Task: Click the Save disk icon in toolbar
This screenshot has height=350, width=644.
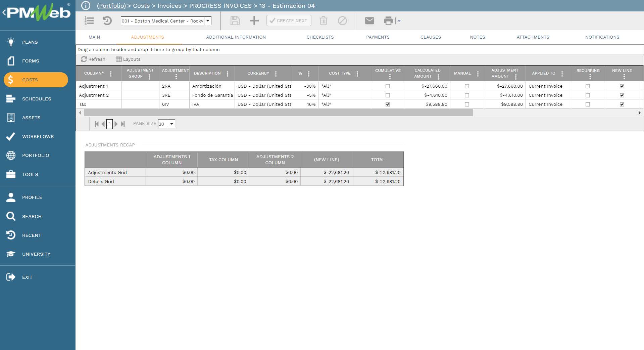Action: tap(235, 21)
